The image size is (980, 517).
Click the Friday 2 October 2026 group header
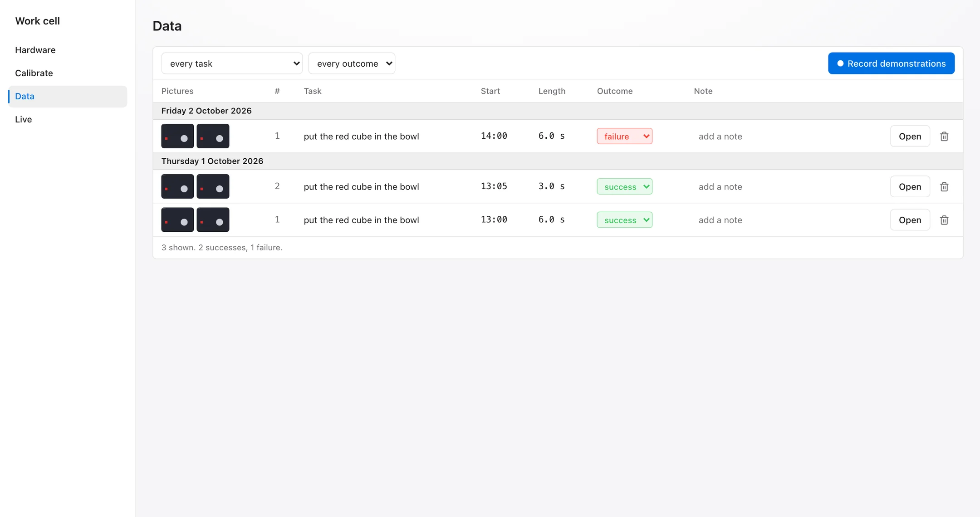point(558,111)
